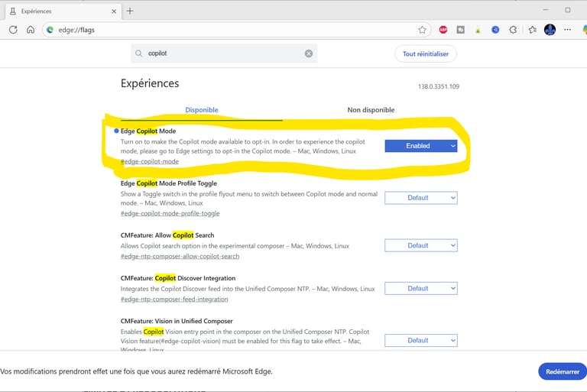Open the Extensions puzzle piece menu

click(x=513, y=30)
